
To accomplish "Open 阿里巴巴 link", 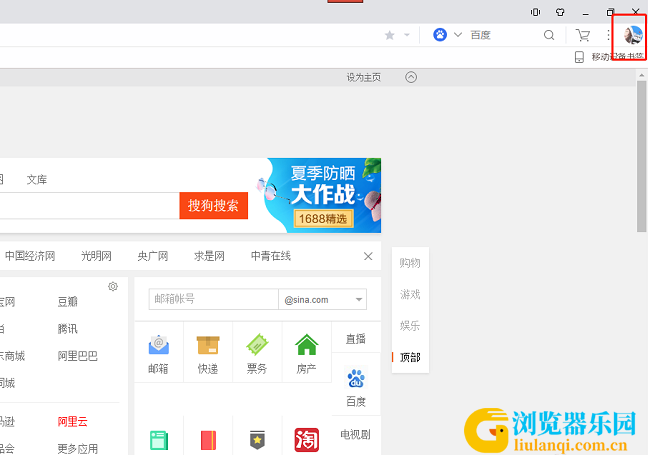I will pos(78,356).
